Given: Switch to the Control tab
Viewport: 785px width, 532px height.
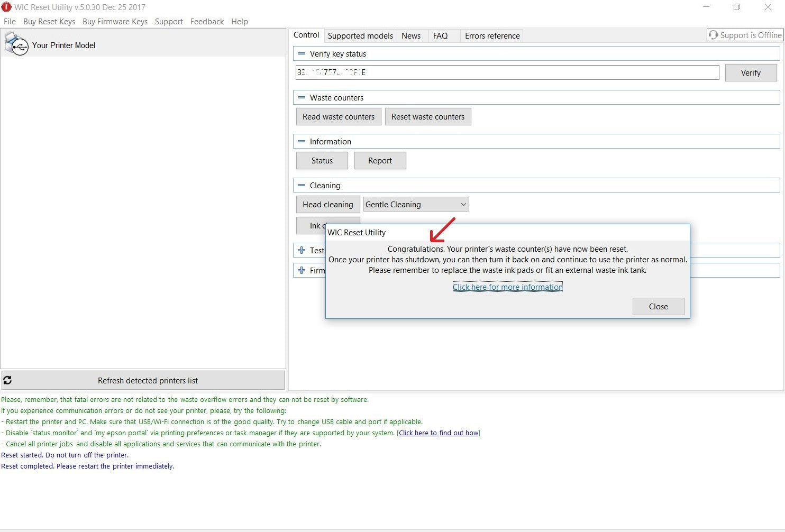Looking at the screenshot, I should click(306, 35).
